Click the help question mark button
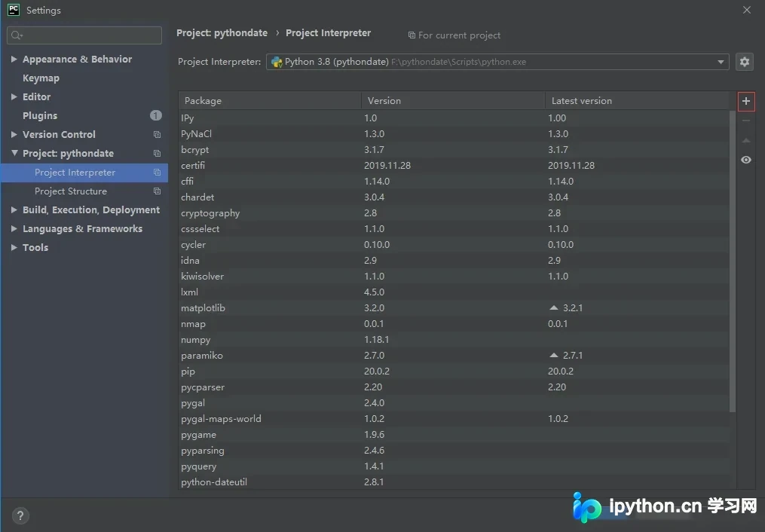Screen dimensions: 765x532 pyautogui.click(x=20, y=515)
